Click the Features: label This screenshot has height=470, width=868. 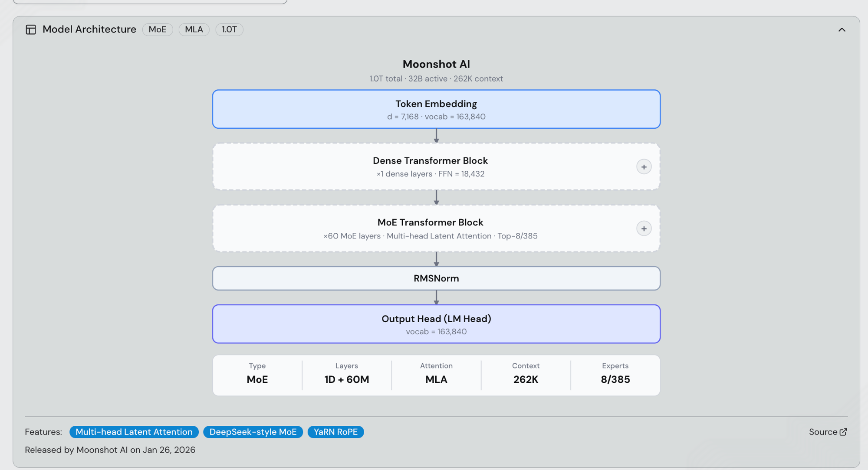[x=43, y=432]
